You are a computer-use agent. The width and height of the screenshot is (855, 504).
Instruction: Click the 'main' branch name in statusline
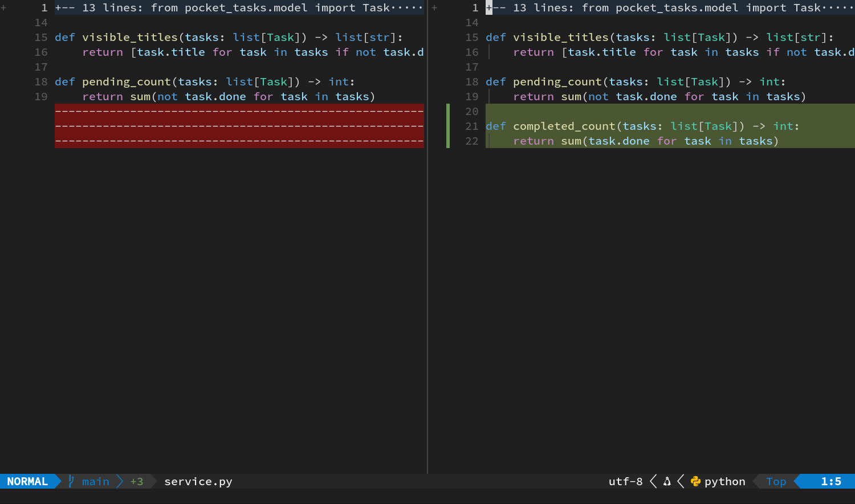point(96,481)
